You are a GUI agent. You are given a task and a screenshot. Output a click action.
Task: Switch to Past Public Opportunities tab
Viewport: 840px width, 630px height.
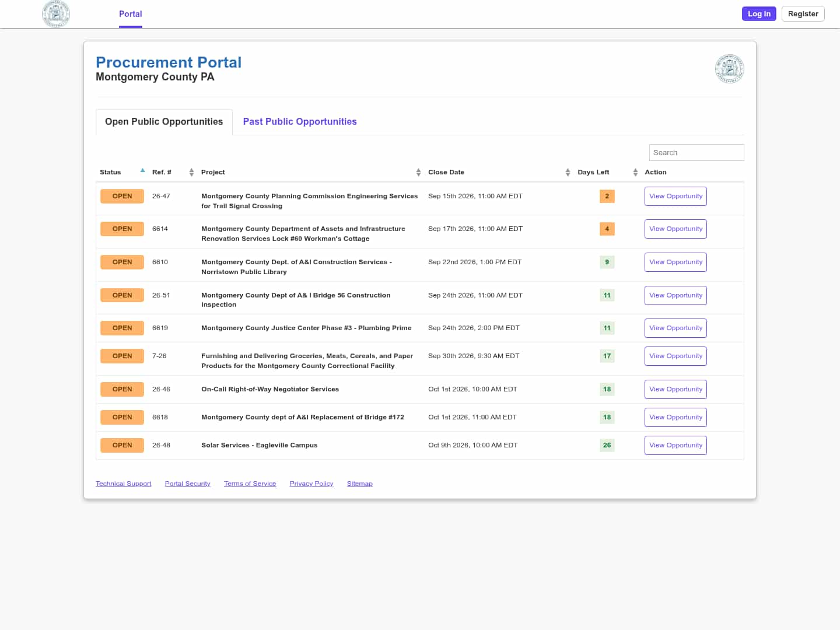pyautogui.click(x=300, y=122)
